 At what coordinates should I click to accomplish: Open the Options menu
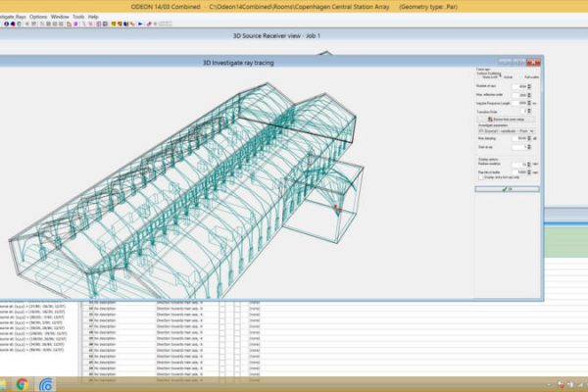[37, 17]
